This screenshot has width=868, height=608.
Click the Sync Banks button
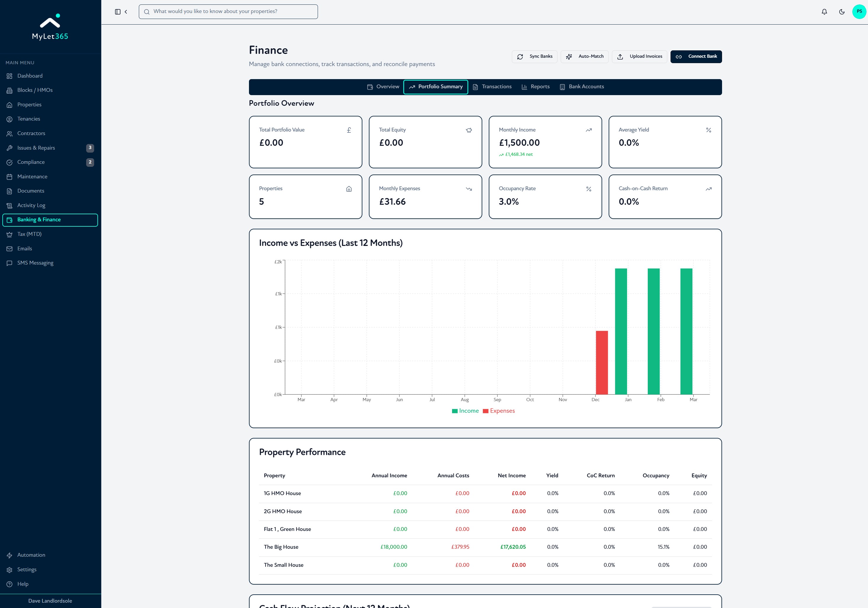[534, 57]
